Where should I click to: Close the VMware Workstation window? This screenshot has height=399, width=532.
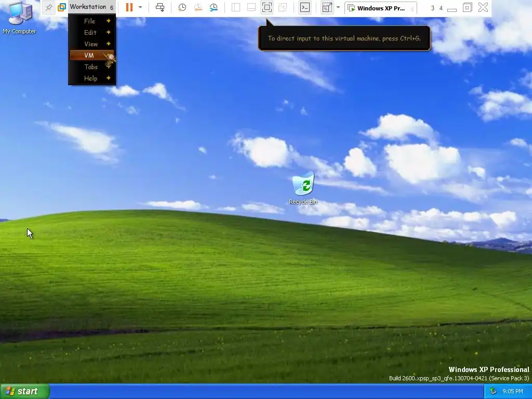(x=483, y=7)
